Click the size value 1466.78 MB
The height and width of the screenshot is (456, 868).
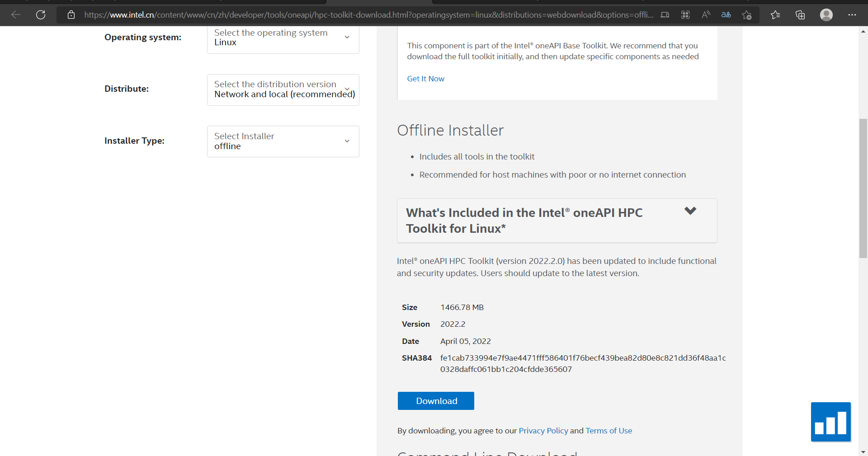(462, 307)
